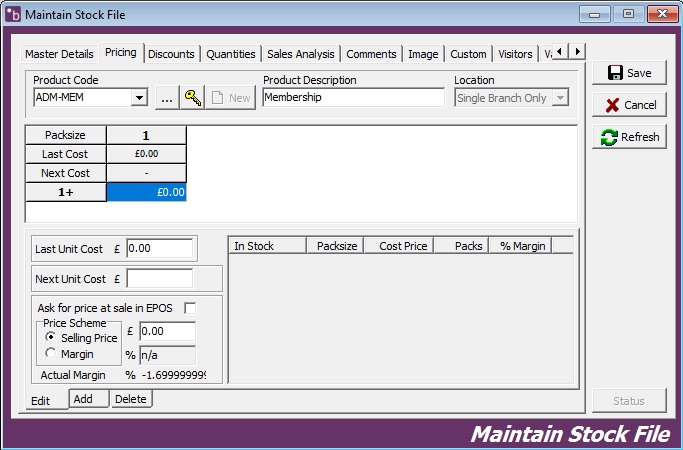Switch to the Discounts tab
This screenshot has width=683, height=450.
171,54
